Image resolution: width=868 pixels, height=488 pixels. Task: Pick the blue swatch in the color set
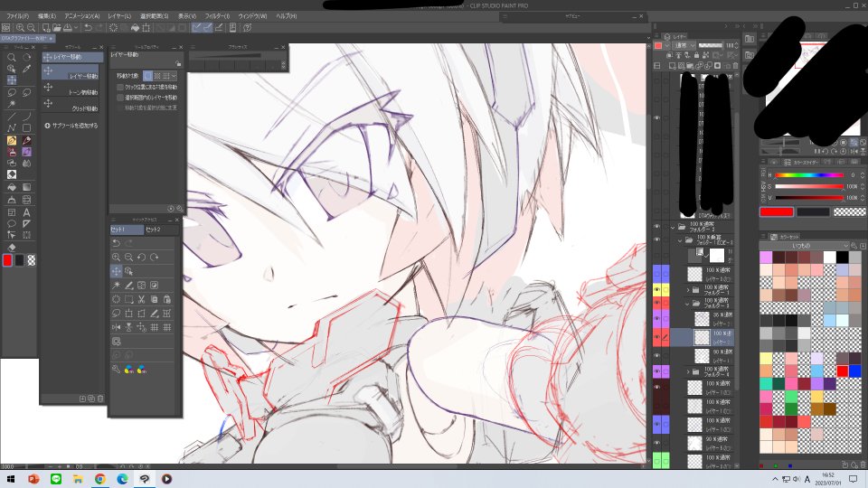[854, 371]
